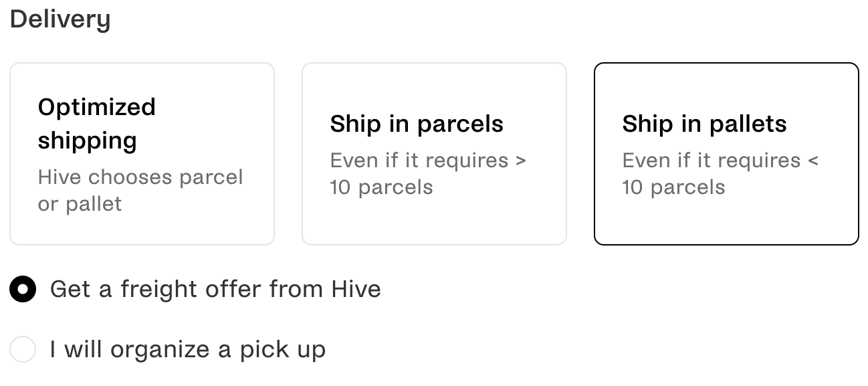This screenshot has height=386, width=868.
Task: Select the Optimized shipping card
Action: point(142,154)
